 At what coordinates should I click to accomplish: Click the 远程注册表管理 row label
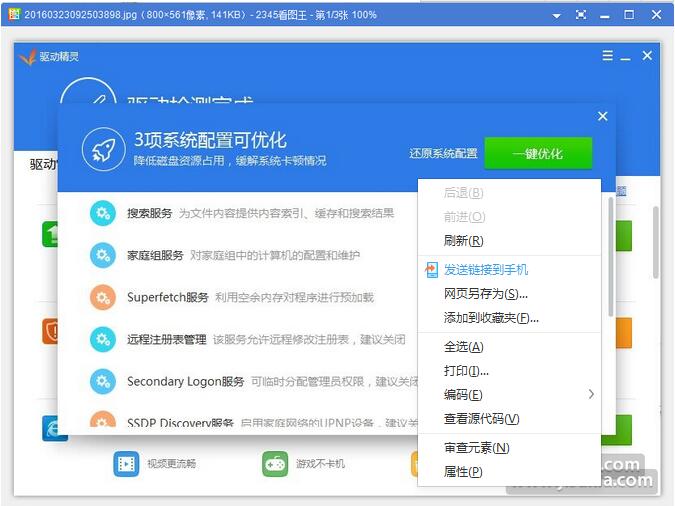167,339
